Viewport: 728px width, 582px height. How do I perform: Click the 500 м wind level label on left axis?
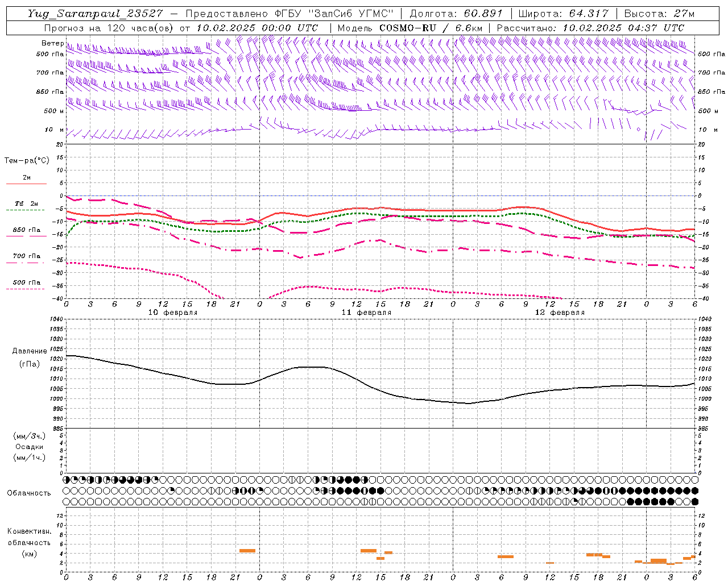point(54,111)
